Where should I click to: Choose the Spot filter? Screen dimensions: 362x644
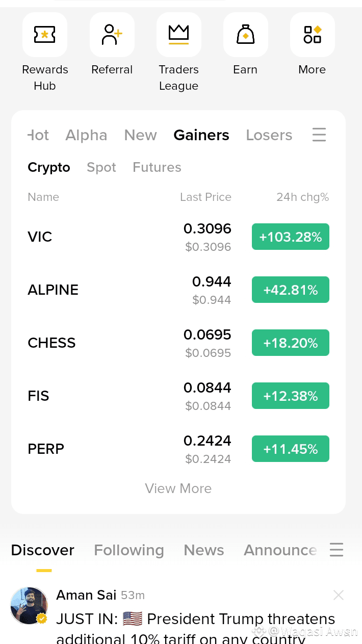(x=101, y=167)
